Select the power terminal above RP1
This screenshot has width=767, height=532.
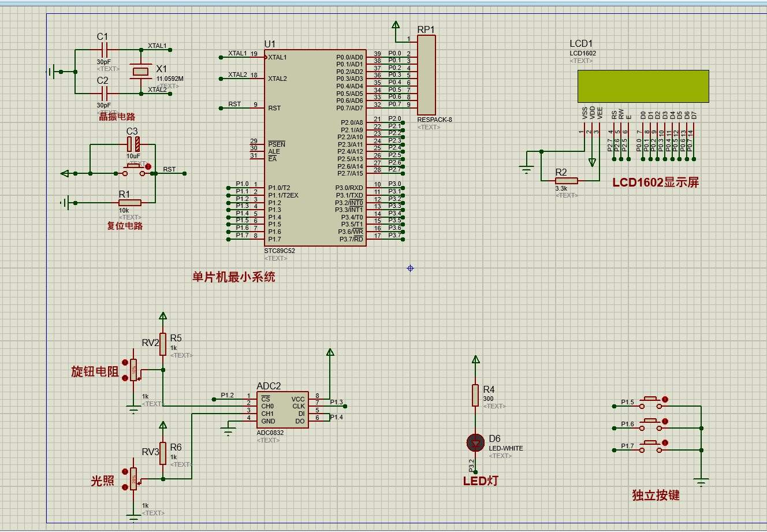coord(396,26)
